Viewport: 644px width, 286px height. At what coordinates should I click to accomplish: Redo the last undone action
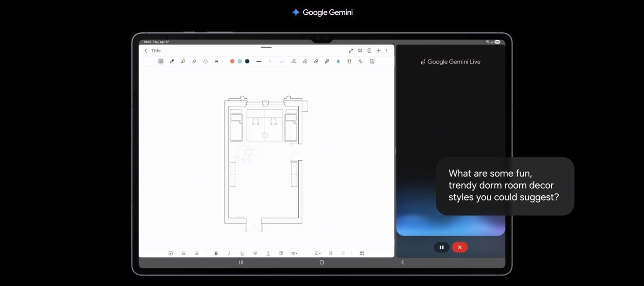coord(282,61)
